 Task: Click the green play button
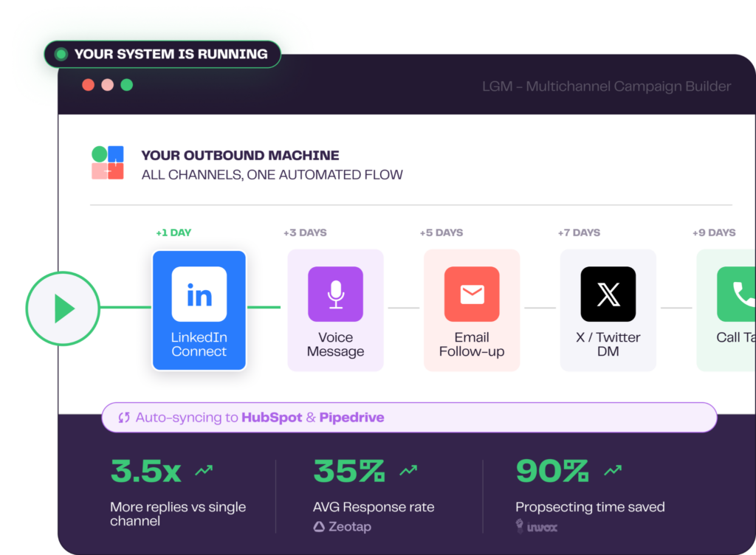[63, 308]
